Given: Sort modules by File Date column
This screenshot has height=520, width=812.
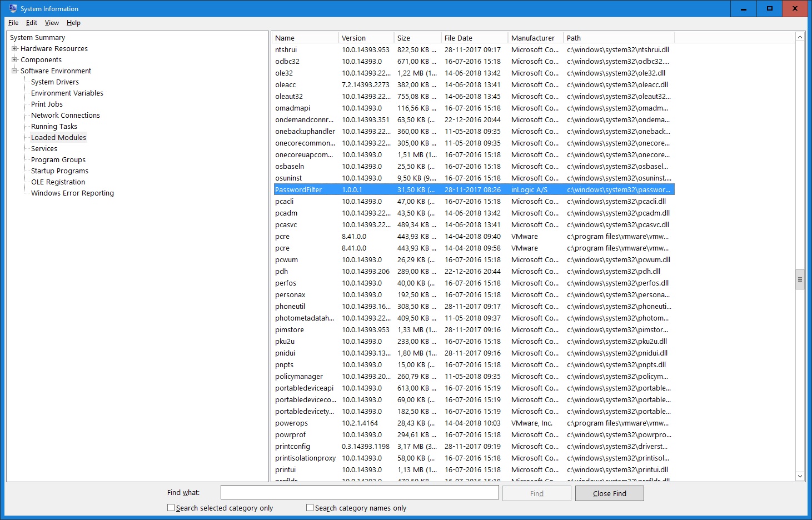Looking at the screenshot, I should tap(459, 38).
